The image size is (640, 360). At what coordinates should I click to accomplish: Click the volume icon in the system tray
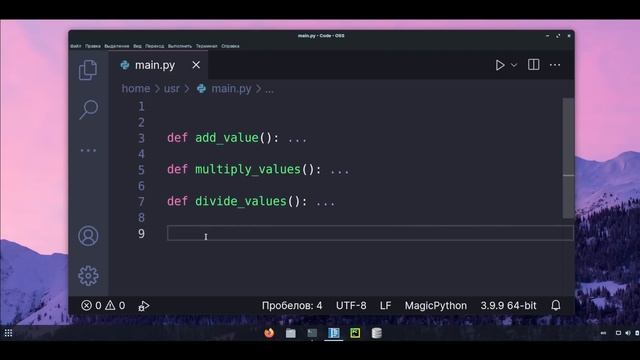[627, 333]
